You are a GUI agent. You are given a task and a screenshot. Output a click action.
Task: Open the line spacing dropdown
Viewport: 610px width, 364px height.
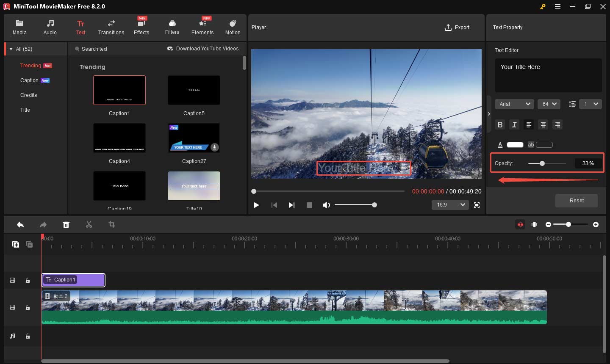[x=591, y=104]
